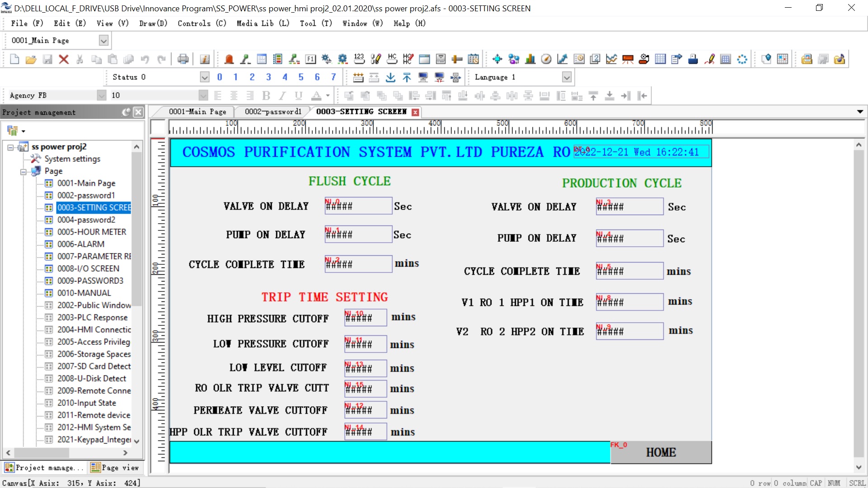Image resolution: width=868 pixels, height=488 pixels.
Task: Switch to the 0002-password1 tab
Action: point(273,112)
